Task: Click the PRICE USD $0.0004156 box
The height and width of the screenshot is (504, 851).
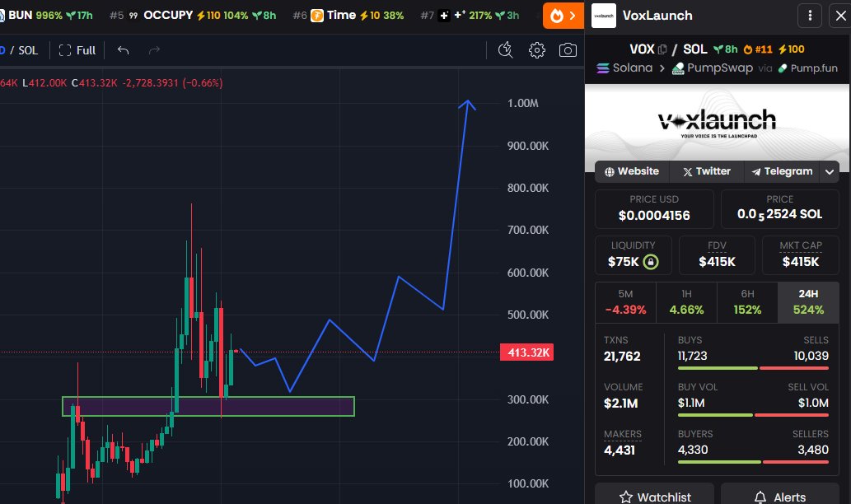Action: point(654,209)
